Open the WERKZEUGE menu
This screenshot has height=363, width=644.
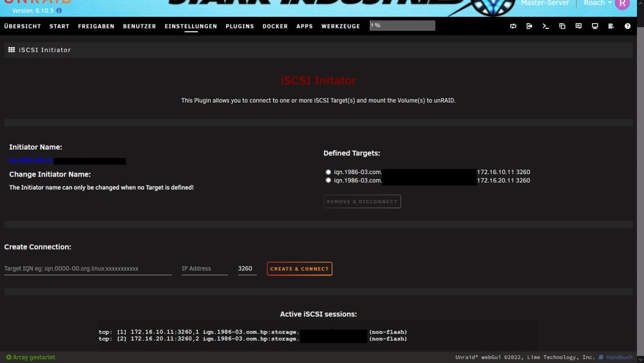(341, 26)
